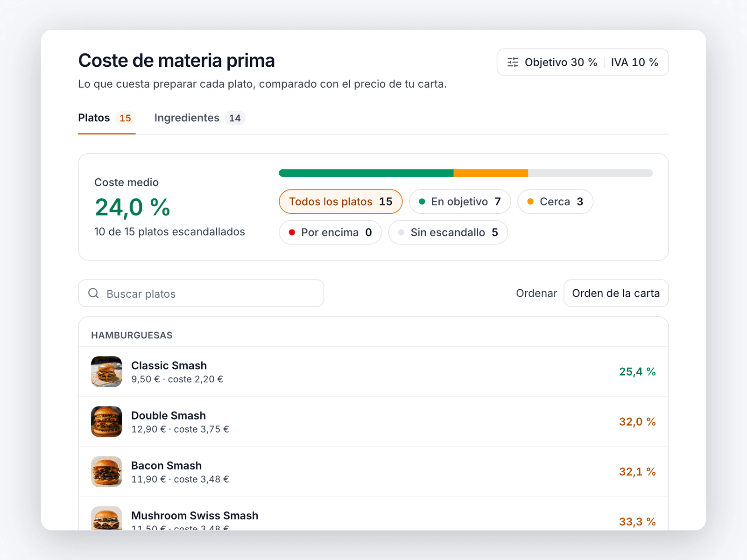Click the 33,3 % cost value
747x560 pixels.
637,521
